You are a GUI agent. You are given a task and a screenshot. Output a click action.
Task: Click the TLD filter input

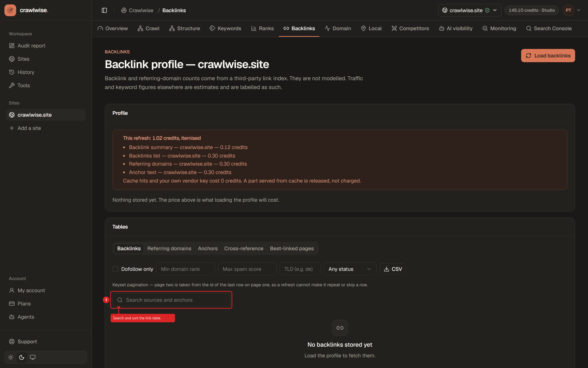coord(300,269)
